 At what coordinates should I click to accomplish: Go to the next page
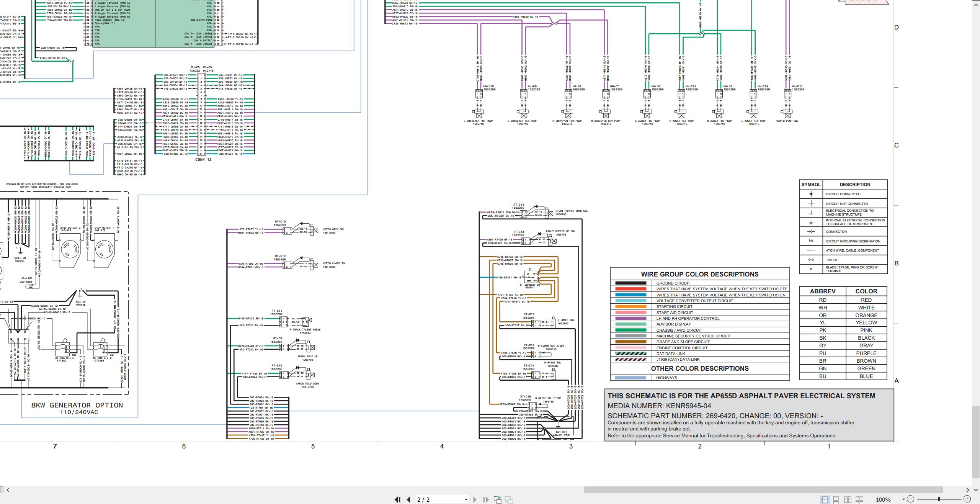pos(475,499)
